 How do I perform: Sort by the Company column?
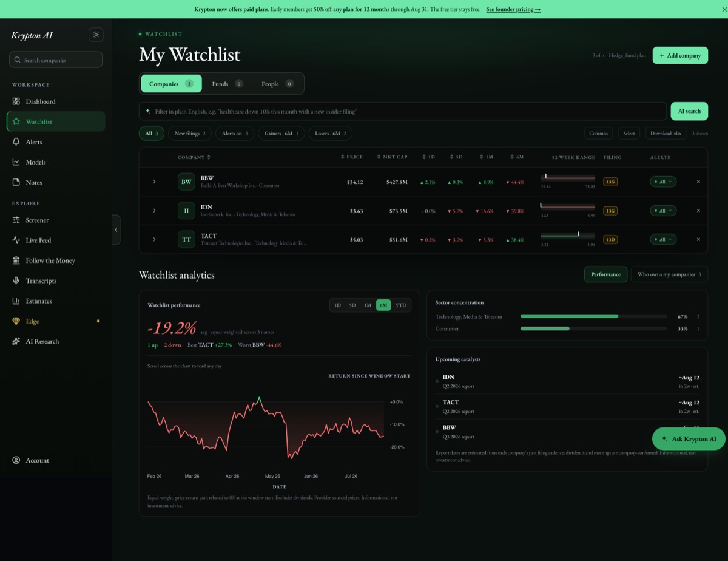(194, 157)
